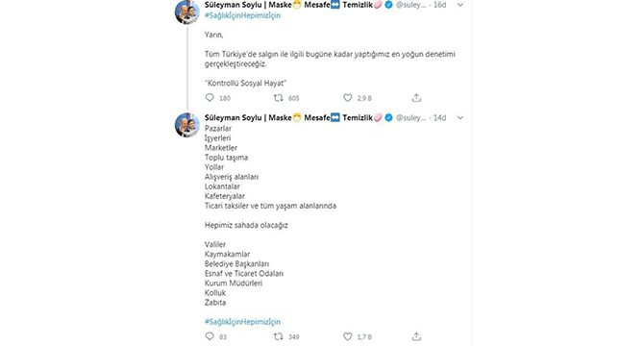Click the first tweet's profile avatar

[186, 12]
